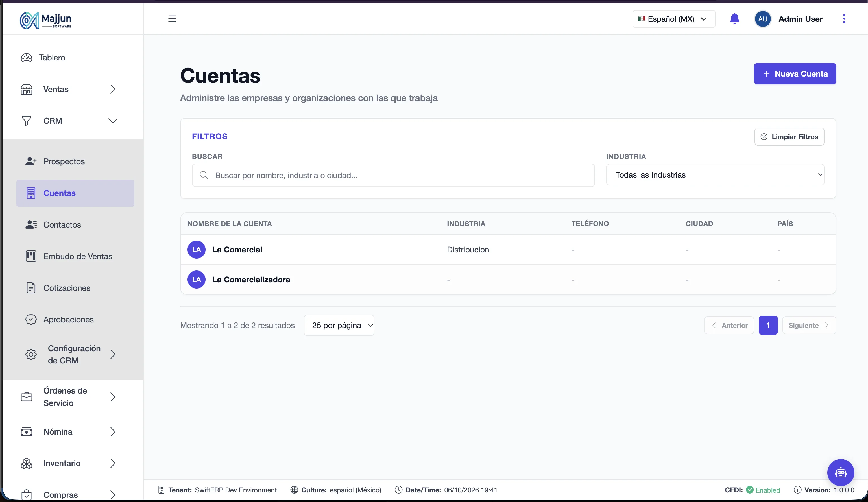Click the CRM funnel icon

27,121
